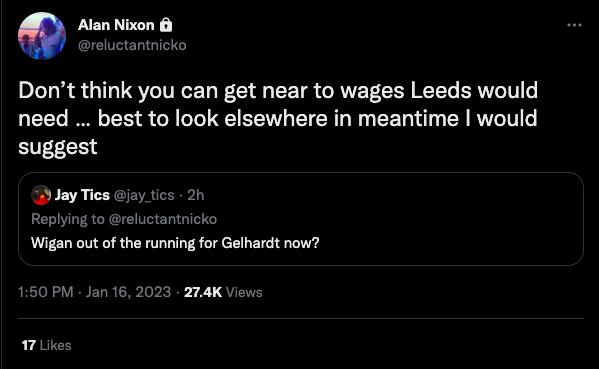599x369 pixels.
Task: Click the 1:50 PM timestamp
Action: coord(45,292)
